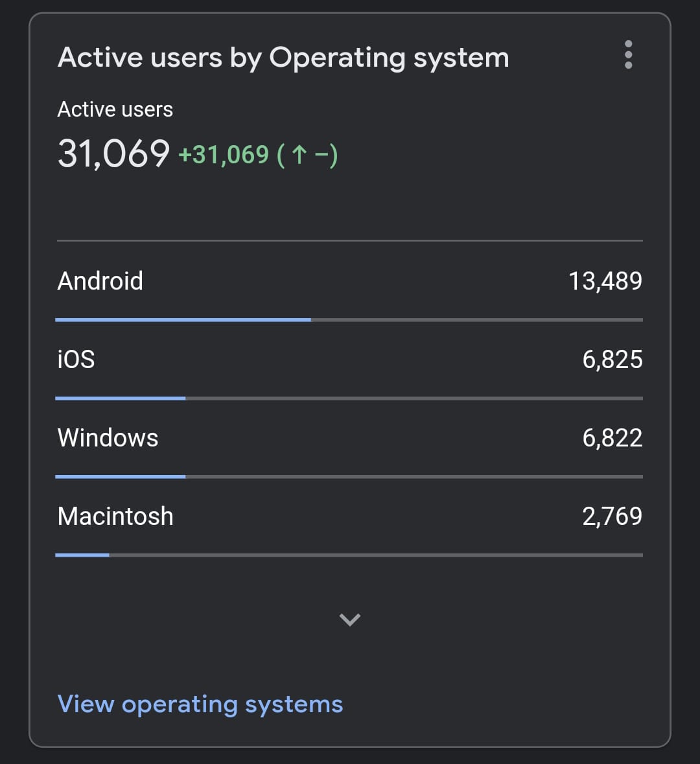Click the iOS row label
700x764 pixels.
[76, 360]
